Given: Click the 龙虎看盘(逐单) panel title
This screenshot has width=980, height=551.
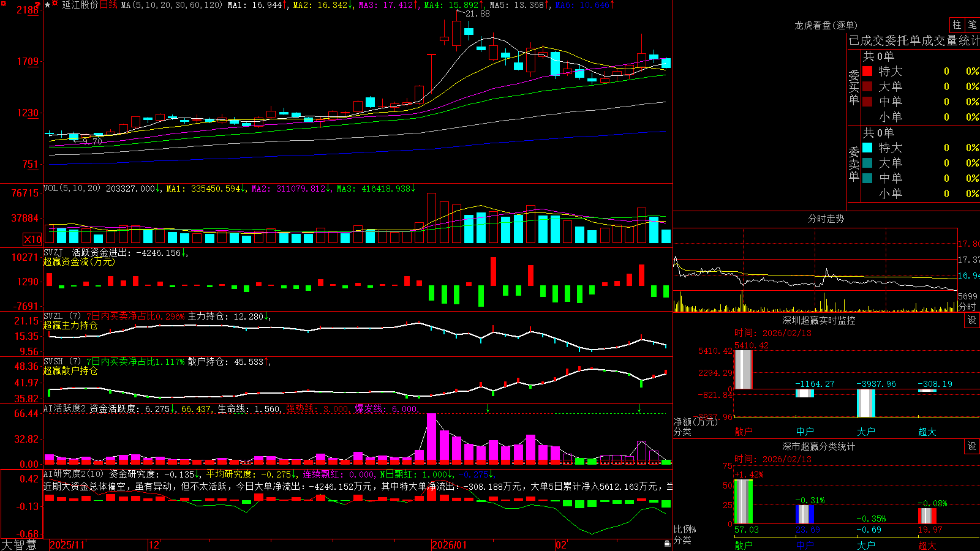Looking at the screenshot, I should [826, 25].
